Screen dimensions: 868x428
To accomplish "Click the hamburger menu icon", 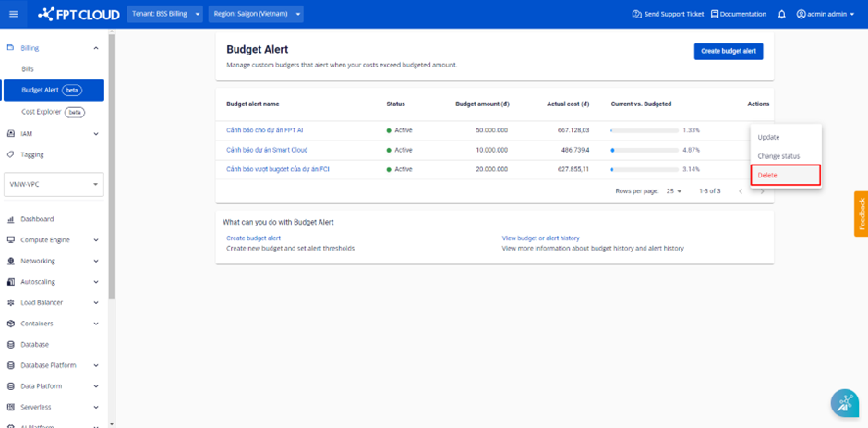I will click(13, 14).
